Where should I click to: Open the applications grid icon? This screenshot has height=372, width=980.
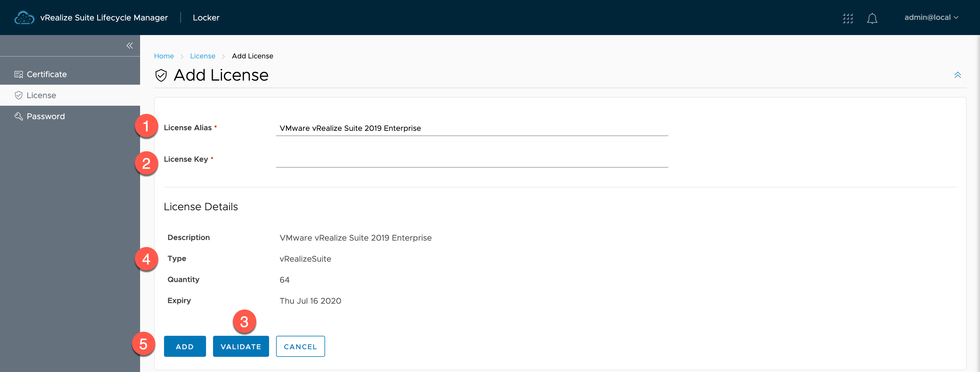click(x=848, y=18)
